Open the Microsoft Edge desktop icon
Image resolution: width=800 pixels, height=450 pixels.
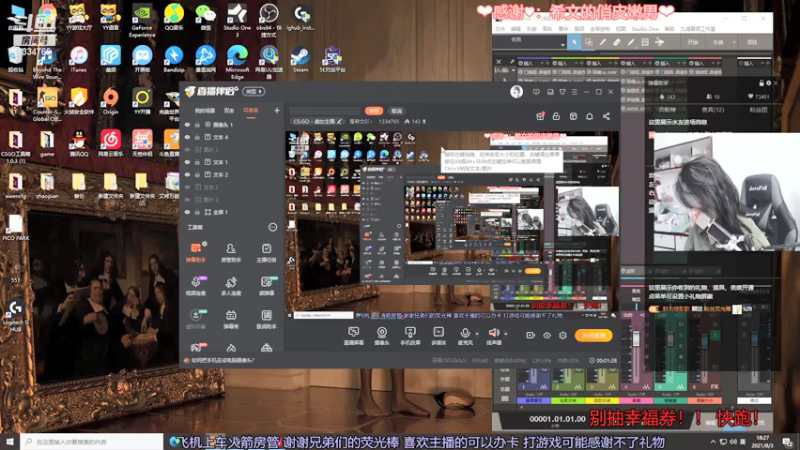click(x=237, y=62)
